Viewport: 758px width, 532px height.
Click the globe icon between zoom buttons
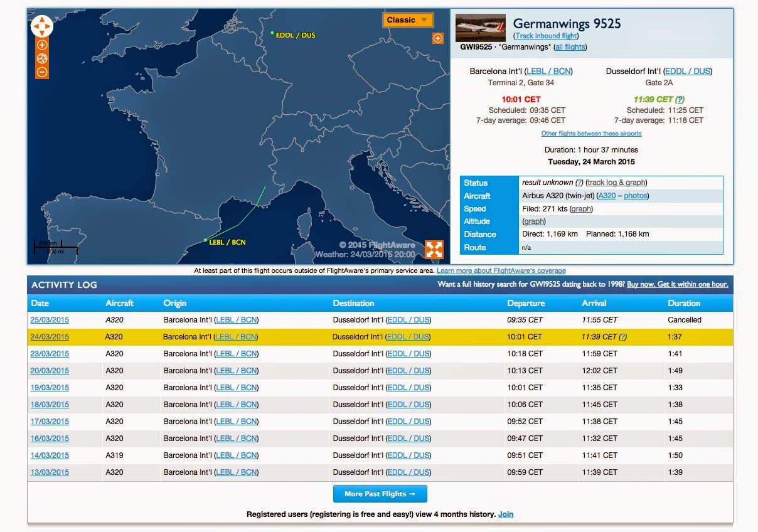pos(42,58)
